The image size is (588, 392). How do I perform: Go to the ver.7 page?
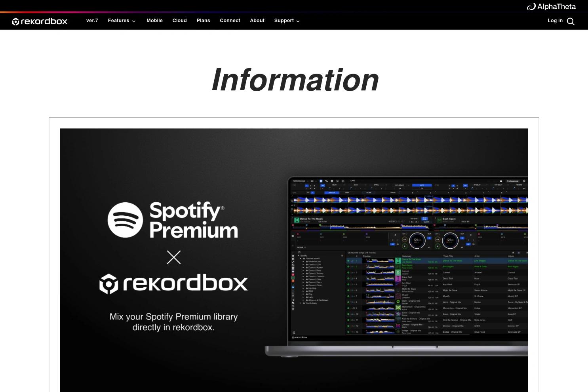tap(92, 21)
